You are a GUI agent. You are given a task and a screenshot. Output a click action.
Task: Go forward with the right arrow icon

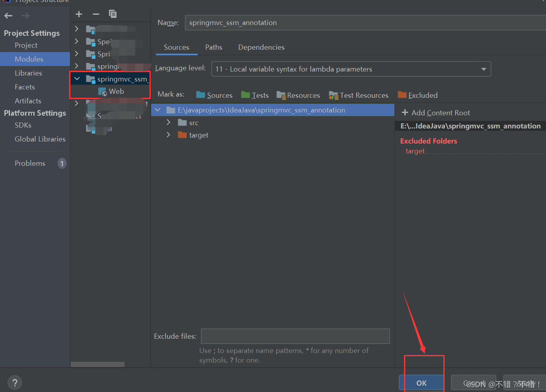click(x=25, y=16)
